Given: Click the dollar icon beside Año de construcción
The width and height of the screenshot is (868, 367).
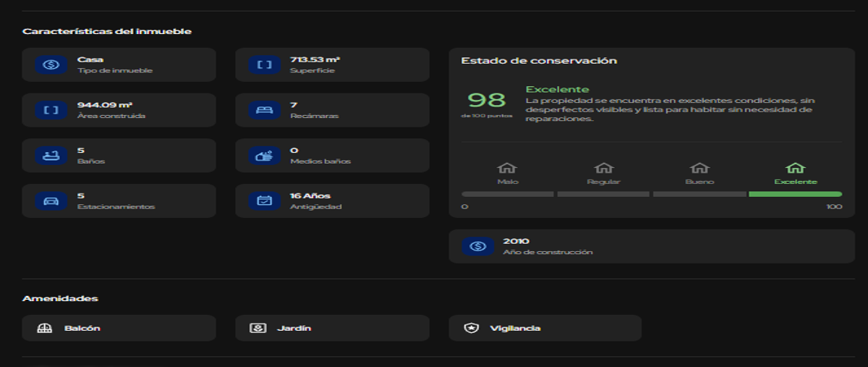Looking at the screenshot, I should tap(477, 246).
